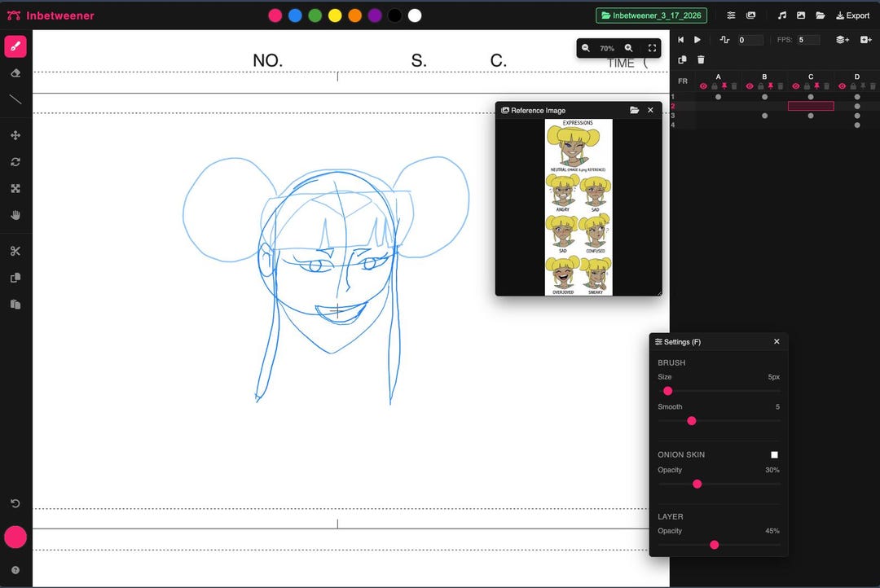Viewport: 880px width, 588px height.
Task: Click the Layer Opacity slider handle
Action: (715, 545)
